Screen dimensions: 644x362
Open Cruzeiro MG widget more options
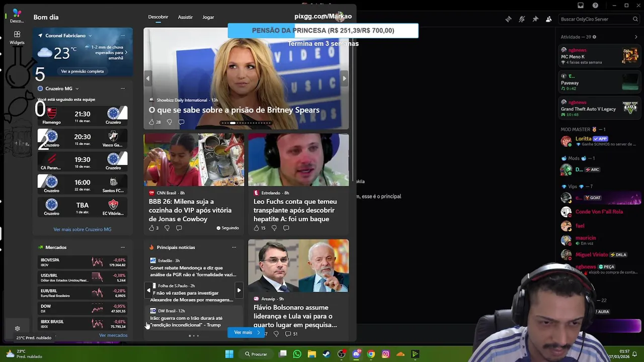(x=122, y=88)
